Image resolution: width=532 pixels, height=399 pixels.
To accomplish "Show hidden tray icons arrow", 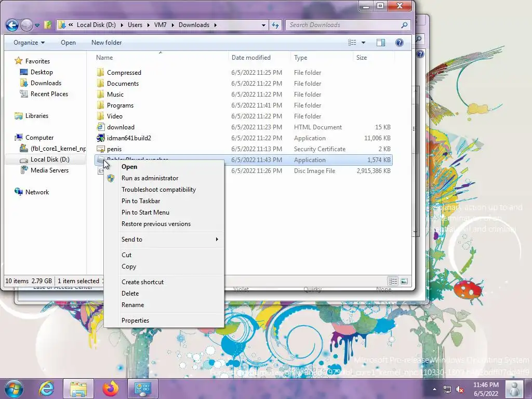I will pos(434,389).
